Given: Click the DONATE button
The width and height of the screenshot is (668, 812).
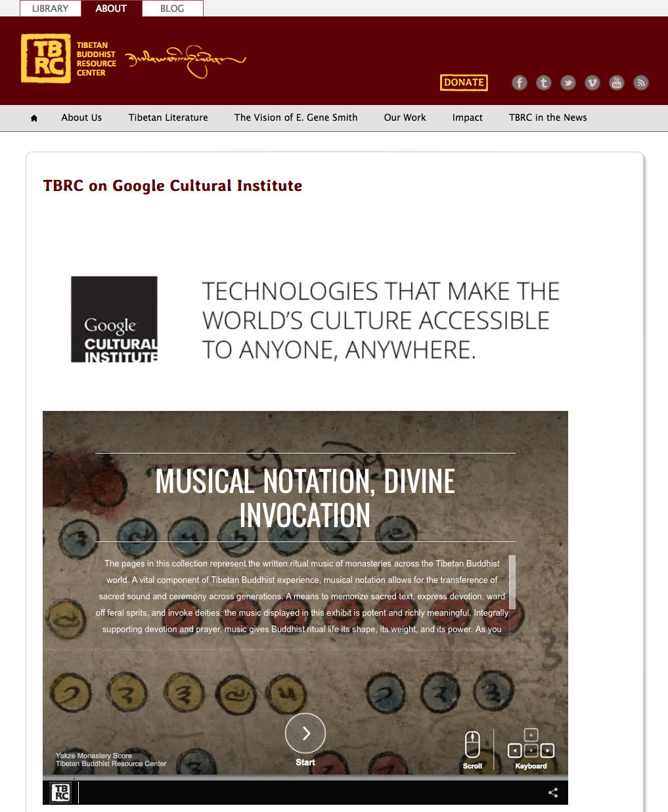Looking at the screenshot, I should coord(464,83).
